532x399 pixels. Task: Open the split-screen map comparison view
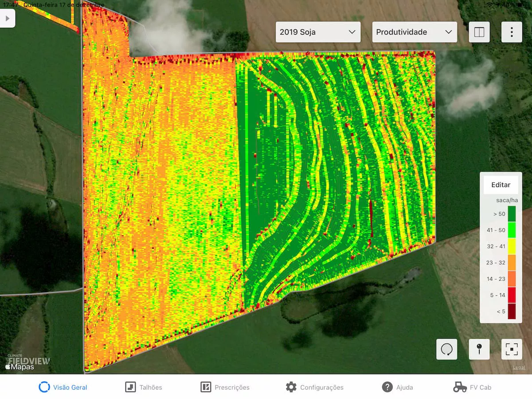pos(479,31)
